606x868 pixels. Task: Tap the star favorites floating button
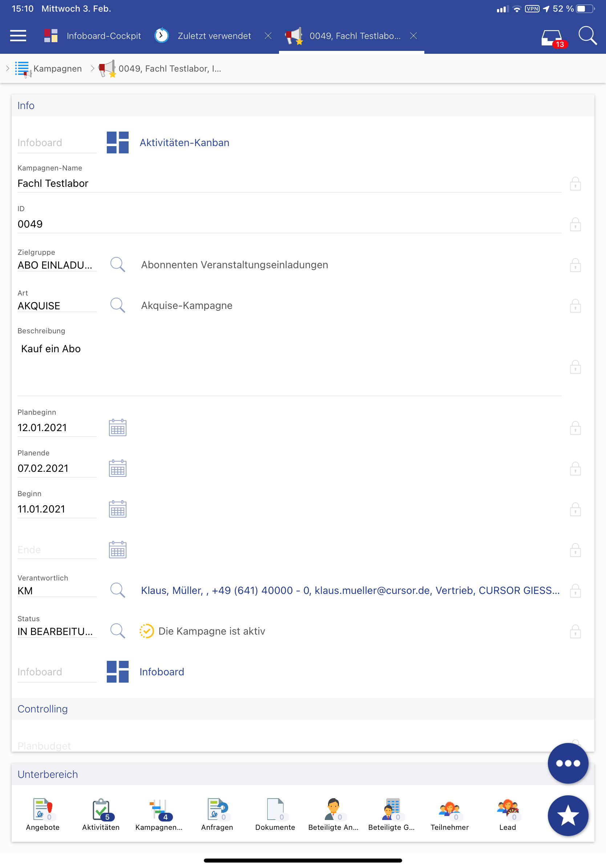click(x=567, y=815)
